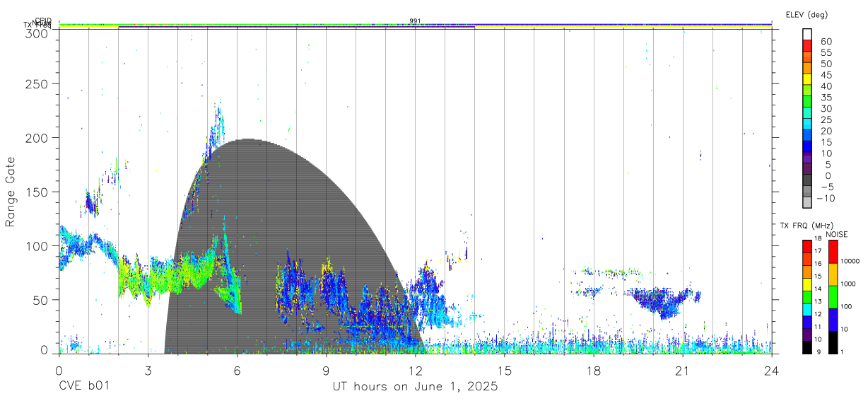The image size is (868, 401).
Task: Click the '6' hour tick on x-axis
Action: 237,371
